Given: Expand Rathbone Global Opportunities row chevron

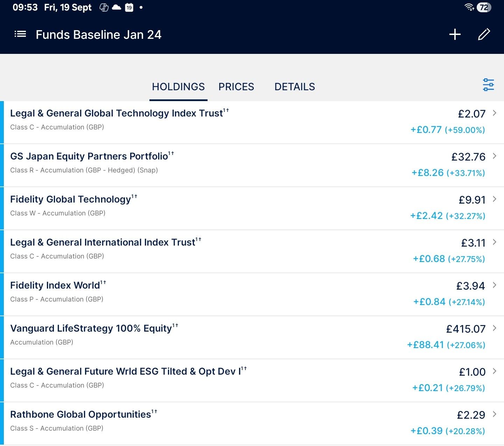Looking at the screenshot, I should 495,414.
